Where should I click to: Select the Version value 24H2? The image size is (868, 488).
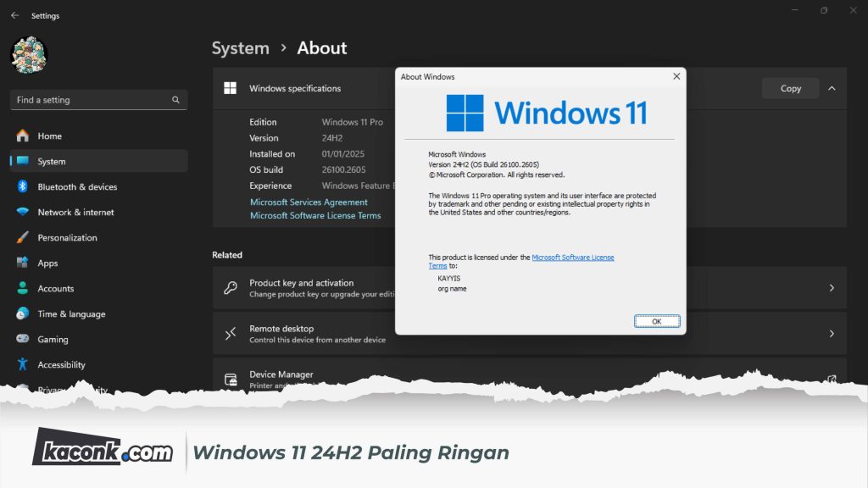pos(332,138)
